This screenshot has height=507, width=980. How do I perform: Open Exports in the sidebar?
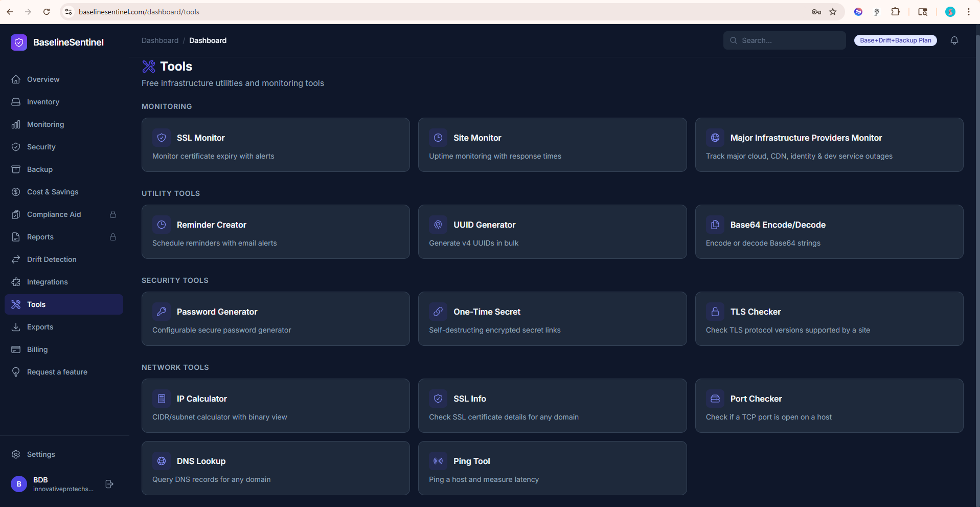tap(64, 327)
